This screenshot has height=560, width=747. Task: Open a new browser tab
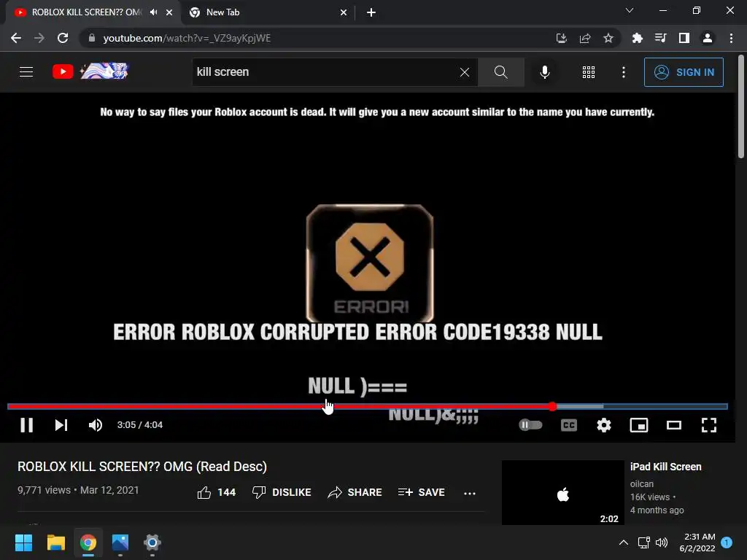click(x=371, y=12)
